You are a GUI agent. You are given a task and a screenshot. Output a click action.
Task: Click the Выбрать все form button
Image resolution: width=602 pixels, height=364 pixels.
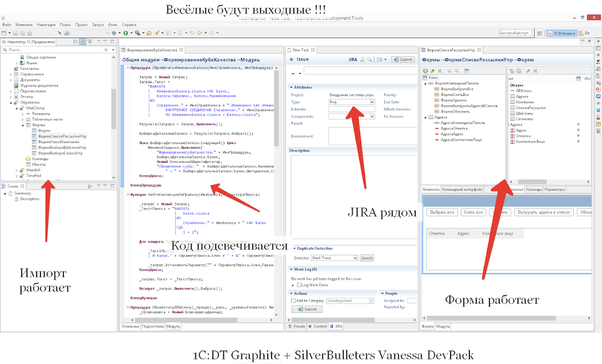(442, 212)
